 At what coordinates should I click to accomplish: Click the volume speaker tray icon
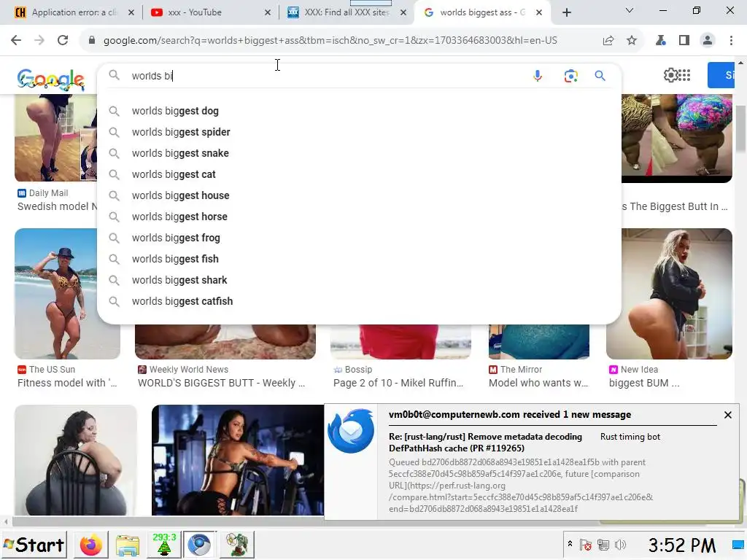coord(620,545)
